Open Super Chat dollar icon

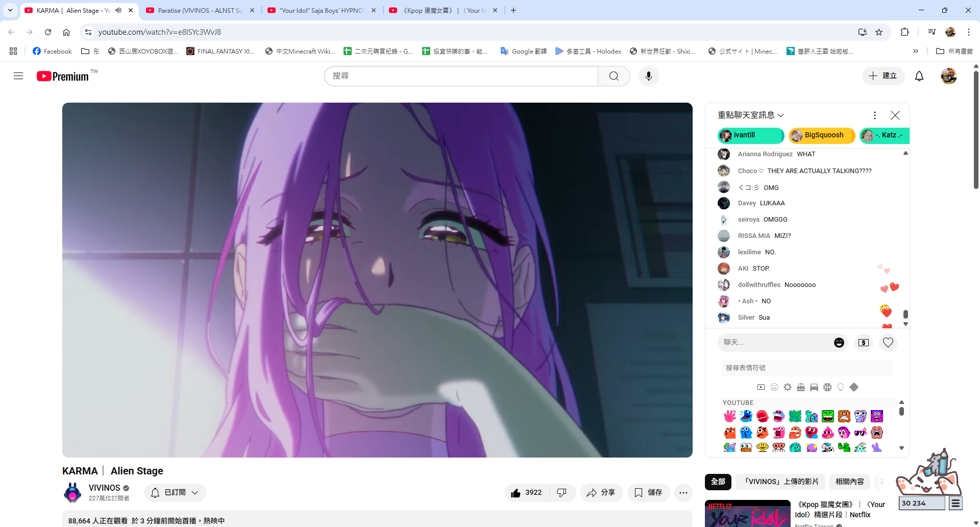point(864,343)
